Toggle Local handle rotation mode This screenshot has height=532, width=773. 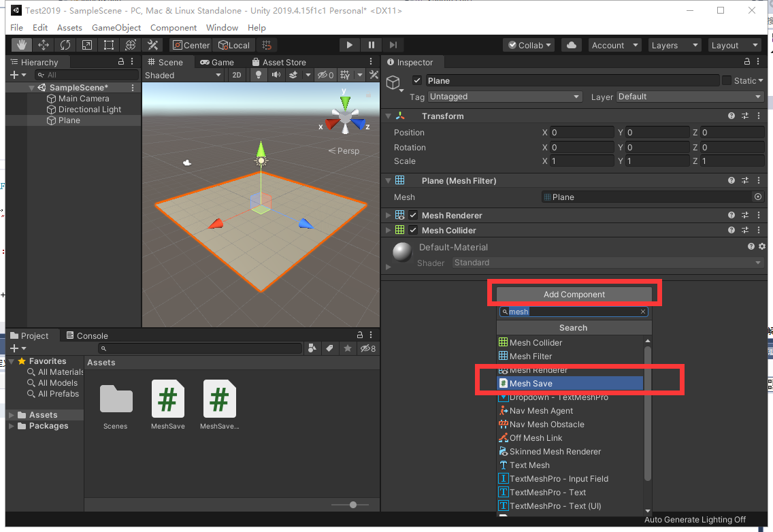click(234, 45)
